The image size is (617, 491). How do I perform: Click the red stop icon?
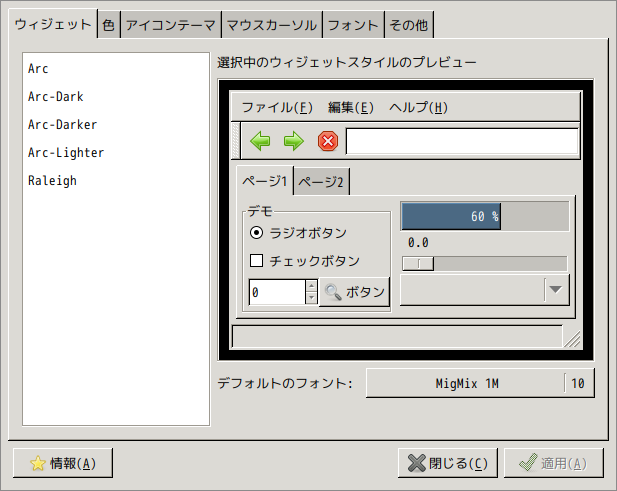328,141
